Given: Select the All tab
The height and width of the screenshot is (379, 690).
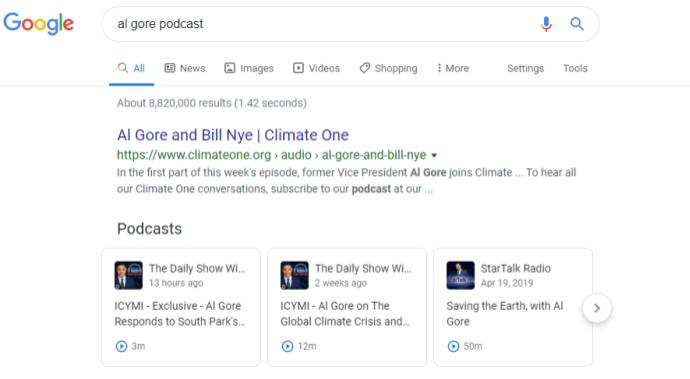Looking at the screenshot, I should [x=132, y=68].
